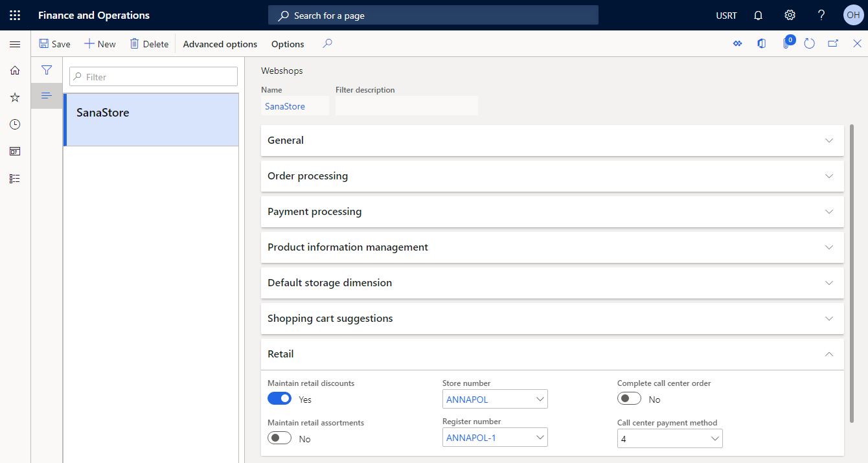Expand the General section
The width and height of the screenshot is (868, 463).
[x=553, y=141]
